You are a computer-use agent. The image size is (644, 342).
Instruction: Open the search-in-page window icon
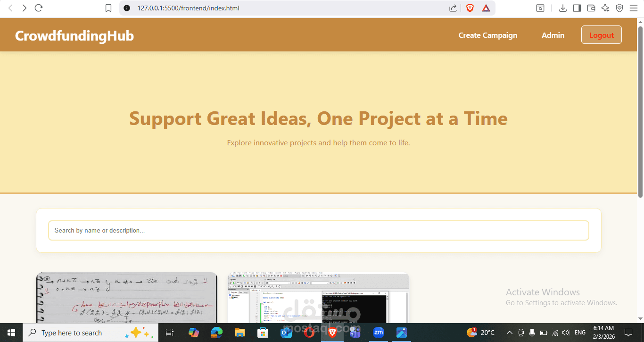(x=540, y=8)
